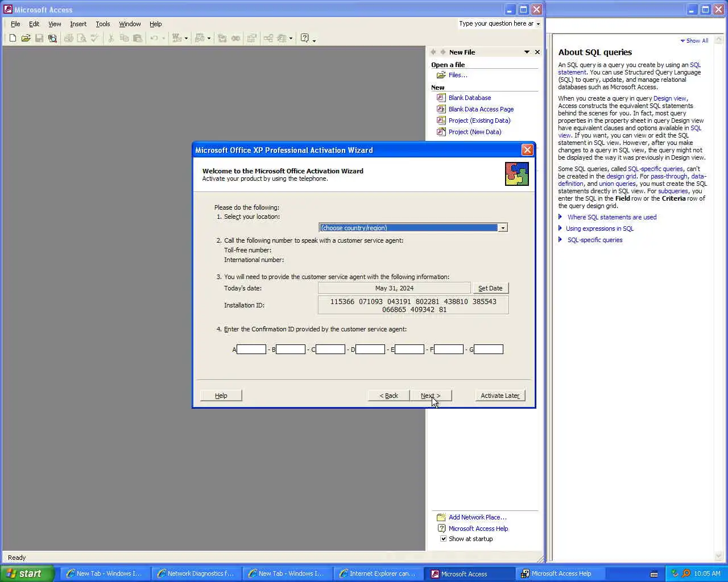Open Blank Data Access Page link

481,109
